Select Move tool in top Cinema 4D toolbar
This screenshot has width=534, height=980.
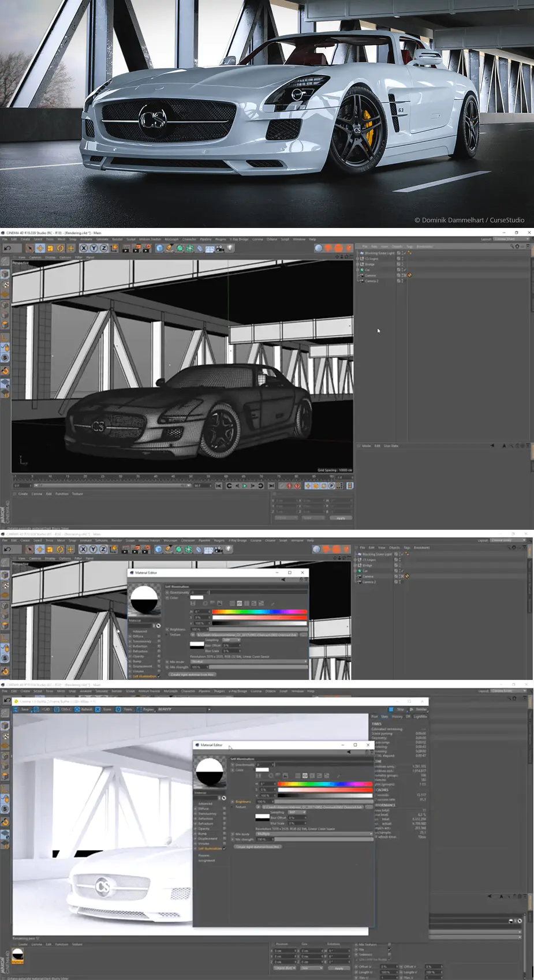tap(40, 248)
